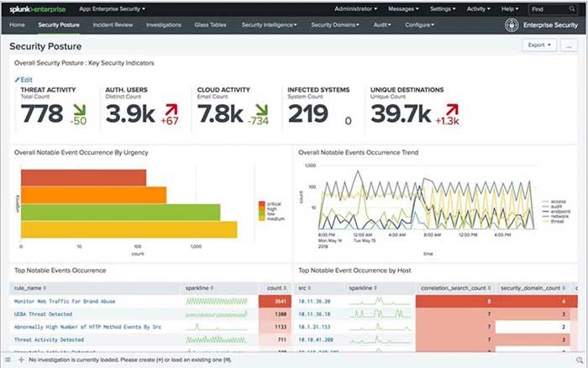Click the pencil Edit icon for indicators
Screen dimensions: 588x368
coord(17,80)
